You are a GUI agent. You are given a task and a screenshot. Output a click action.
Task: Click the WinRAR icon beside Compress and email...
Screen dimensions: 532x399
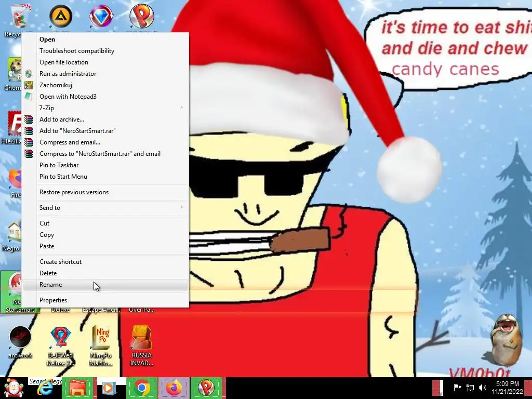29,142
